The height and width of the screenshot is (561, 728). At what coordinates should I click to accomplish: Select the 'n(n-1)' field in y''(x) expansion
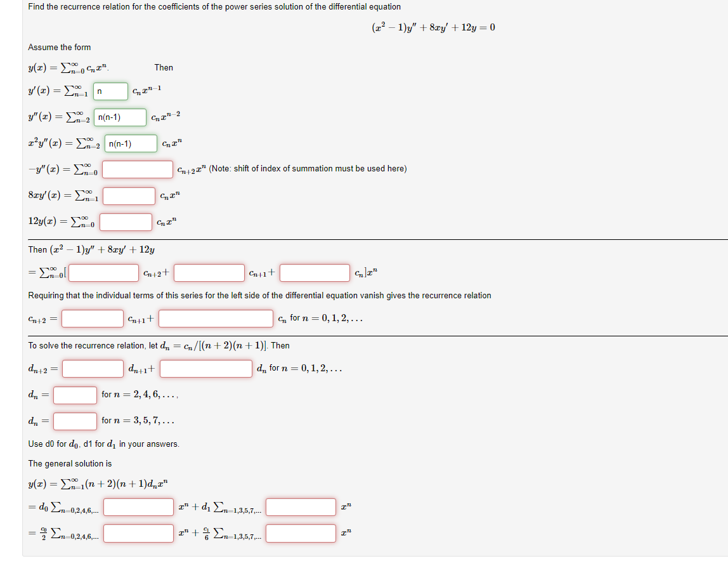tap(120, 117)
